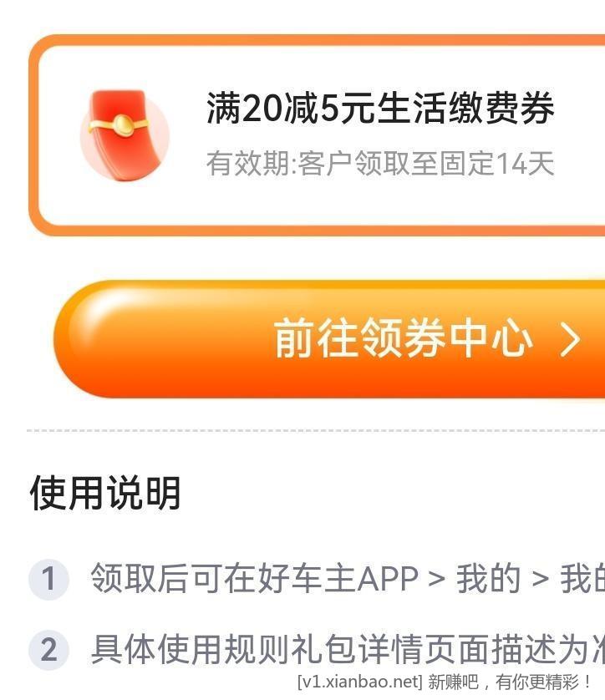Click the 新赚吧，有你更精彩 watermark text

pyautogui.click(x=510, y=682)
